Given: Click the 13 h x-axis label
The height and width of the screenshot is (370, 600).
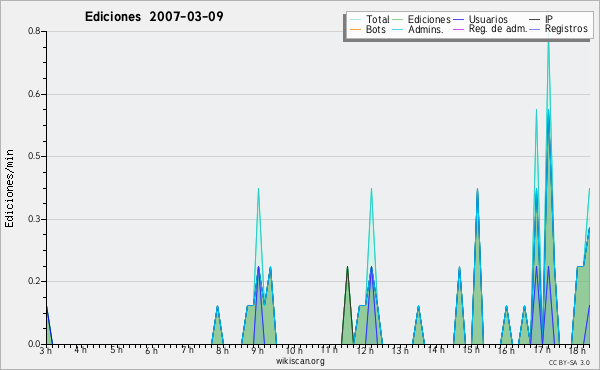Looking at the screenshot, I should pyautogui.click(x=400, y=350).
